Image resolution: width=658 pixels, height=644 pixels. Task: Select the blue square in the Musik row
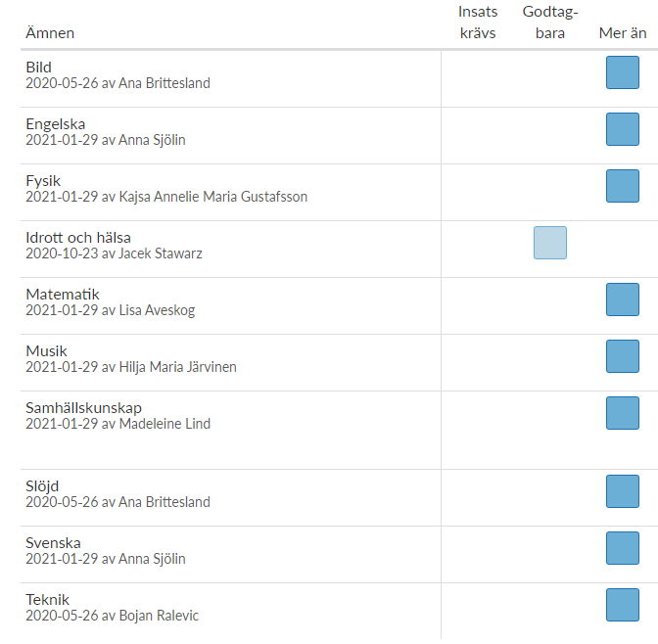pyautogui.click(x=623, y=356)
